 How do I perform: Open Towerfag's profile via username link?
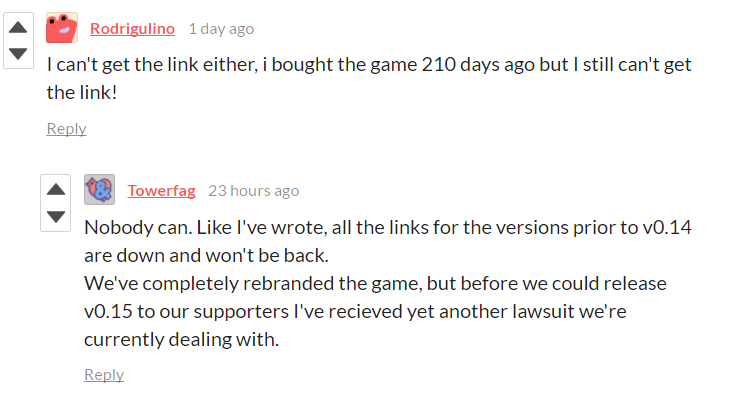pyautogui.click(x=161, y=191)
